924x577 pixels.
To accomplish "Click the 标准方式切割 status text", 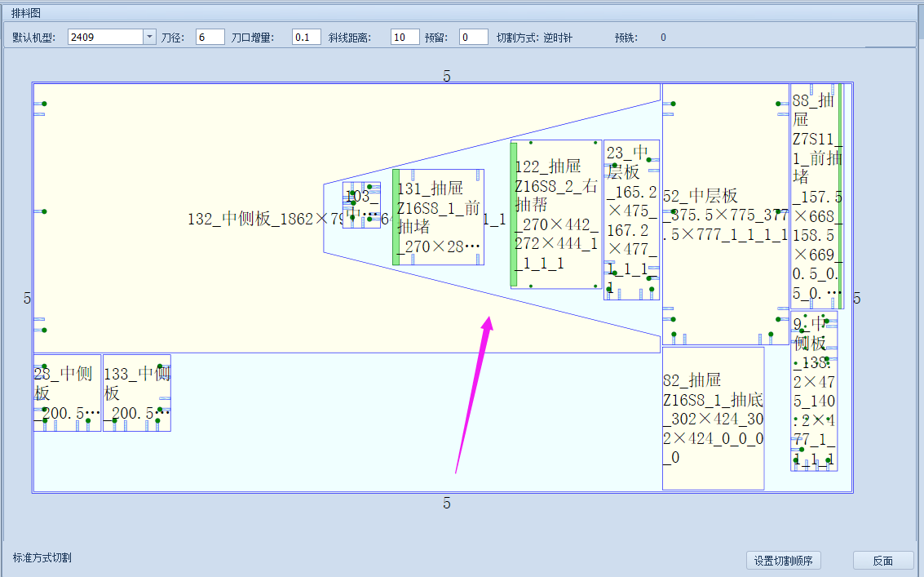I will (x=42, y=557).
